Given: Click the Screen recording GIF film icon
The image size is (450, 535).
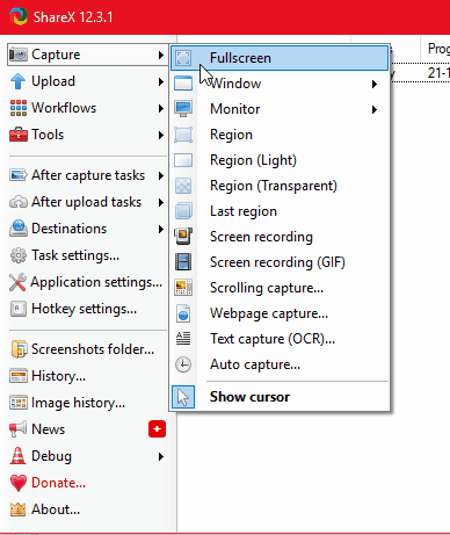Looking at the screenshot, I should (x=183, y=262).
